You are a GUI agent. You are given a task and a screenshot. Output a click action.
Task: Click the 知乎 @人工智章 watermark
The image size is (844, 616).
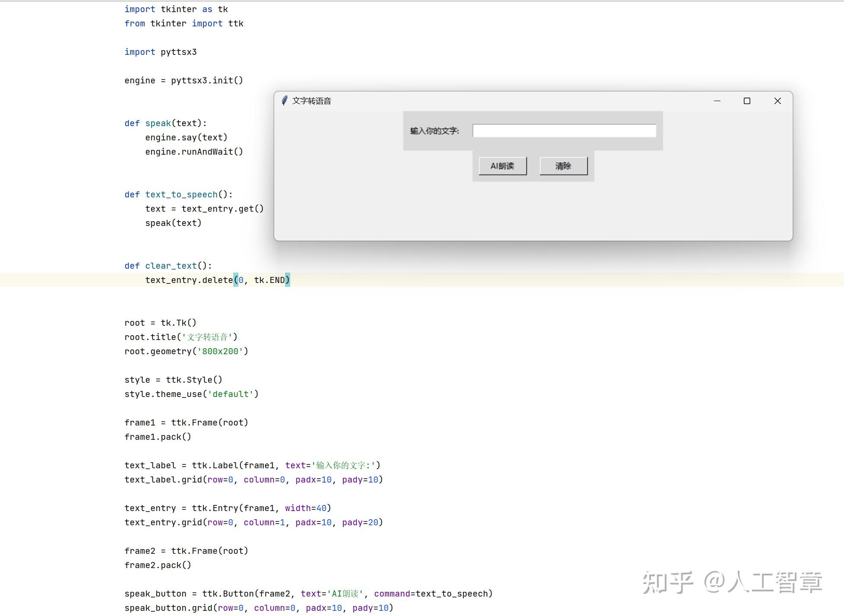click(732, 582)
